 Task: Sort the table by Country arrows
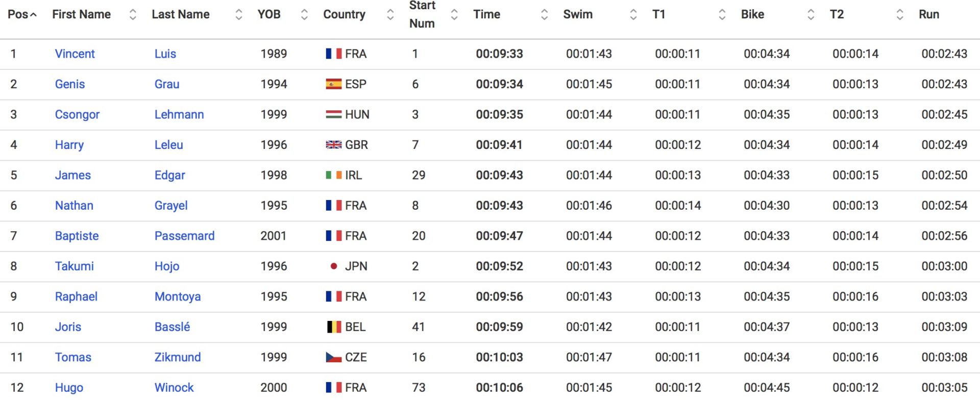(390, 15)
